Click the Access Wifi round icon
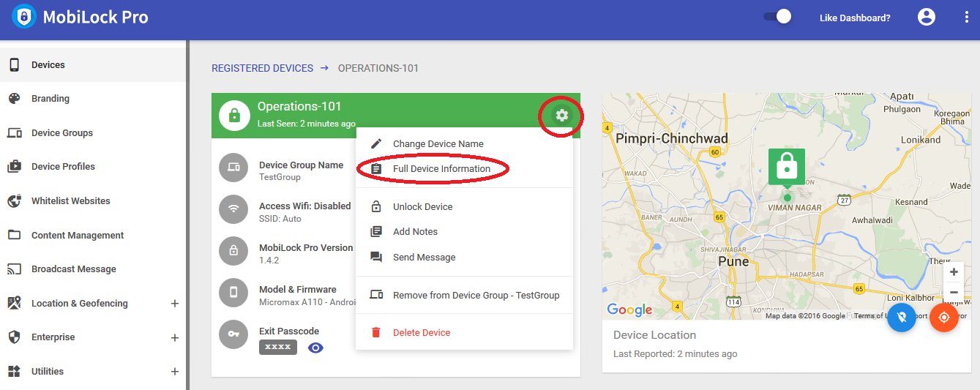980x390 pixels. (233, 209)
